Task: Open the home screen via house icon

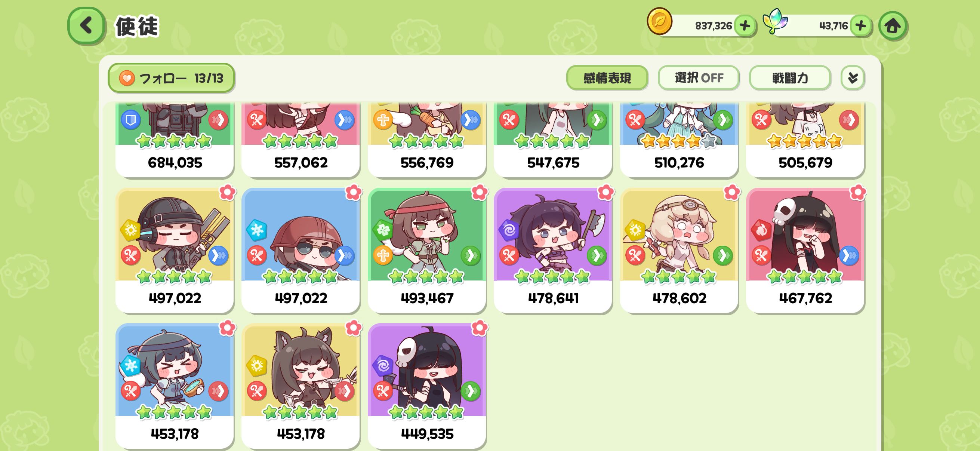Action: pos(893,26)
